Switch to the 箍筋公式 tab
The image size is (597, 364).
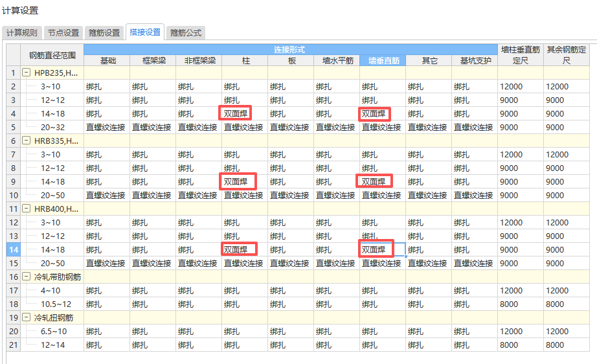pos(186,33)
